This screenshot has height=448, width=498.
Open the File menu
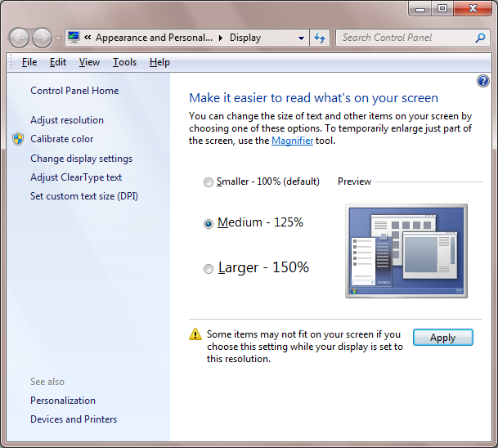pos(29,62)
